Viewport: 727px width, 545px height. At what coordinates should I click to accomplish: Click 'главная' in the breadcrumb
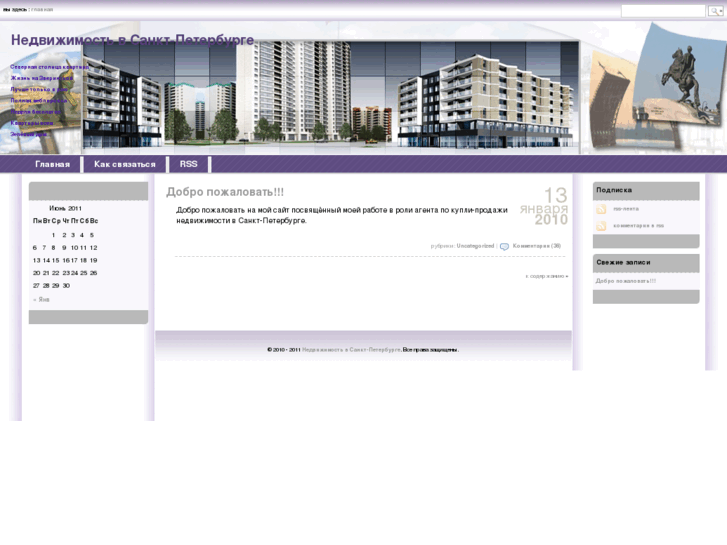coord(42,9)
